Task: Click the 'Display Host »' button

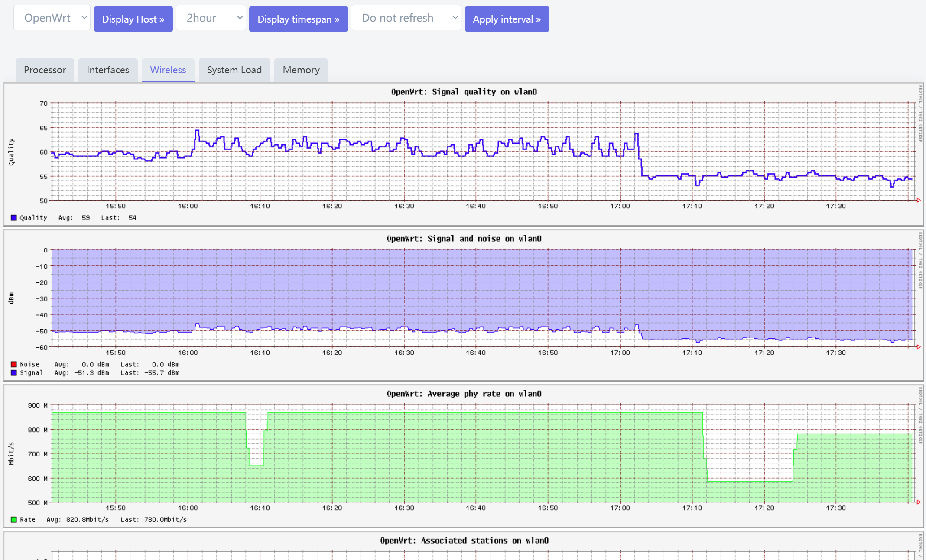Action: point(133,19)
